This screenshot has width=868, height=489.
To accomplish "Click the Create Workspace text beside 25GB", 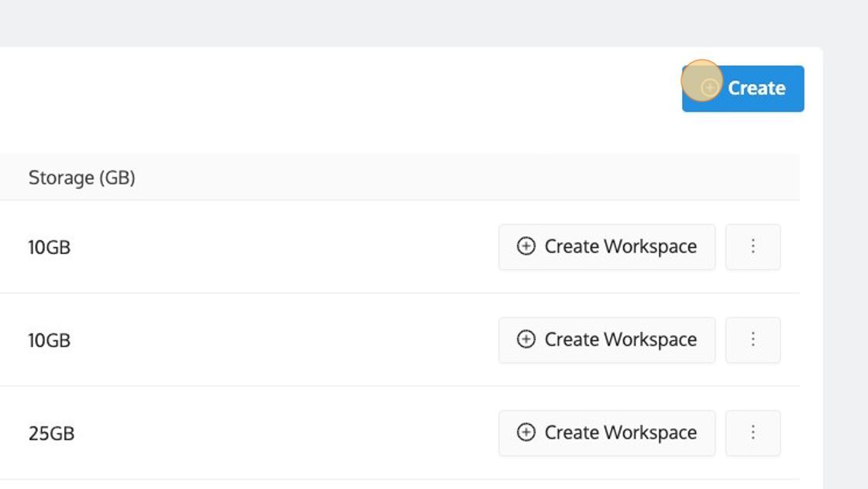I will (x=621, y=432).
